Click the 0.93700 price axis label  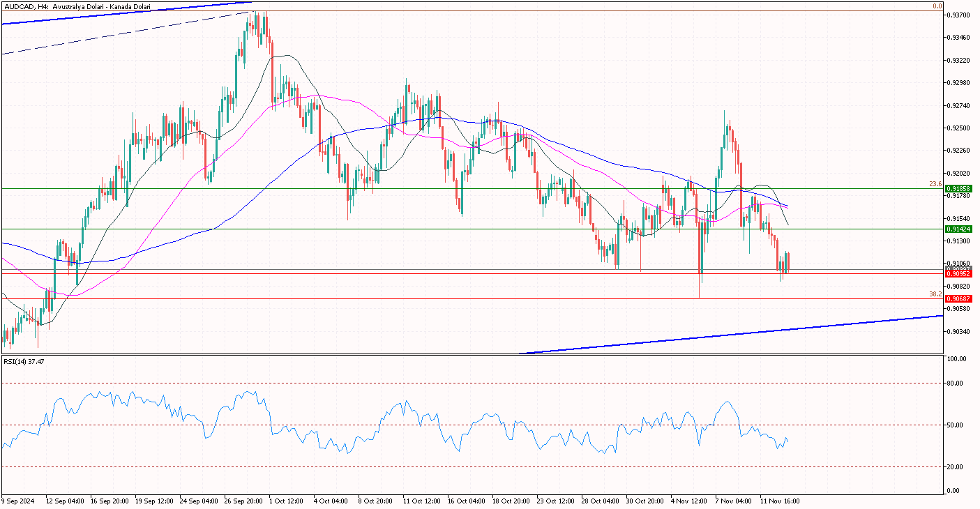pyautogui.click(x=960, y=15)
